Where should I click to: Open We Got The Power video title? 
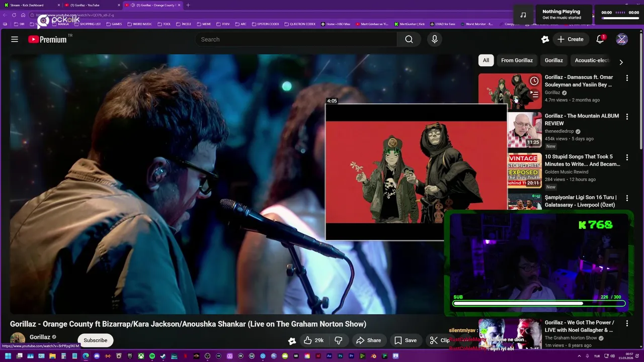click(579, 326)
